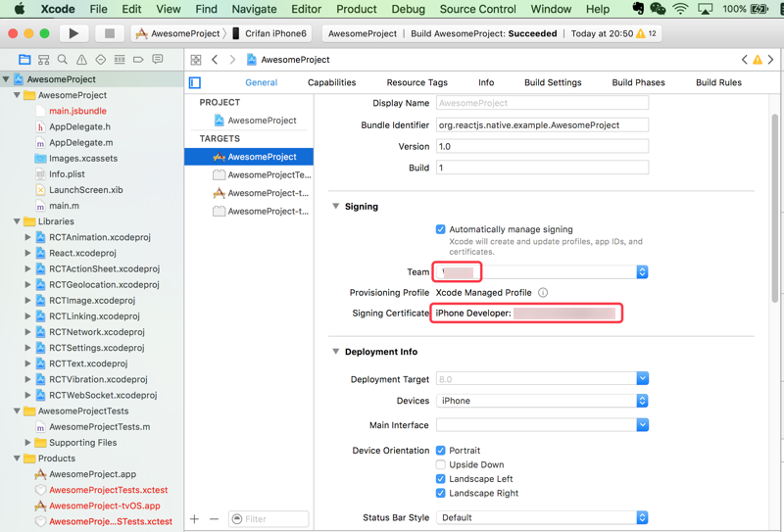Viewport: 784px width, 532px height.
Task: Open the Issue navigator warning icon
Action: tap(81, 60)
